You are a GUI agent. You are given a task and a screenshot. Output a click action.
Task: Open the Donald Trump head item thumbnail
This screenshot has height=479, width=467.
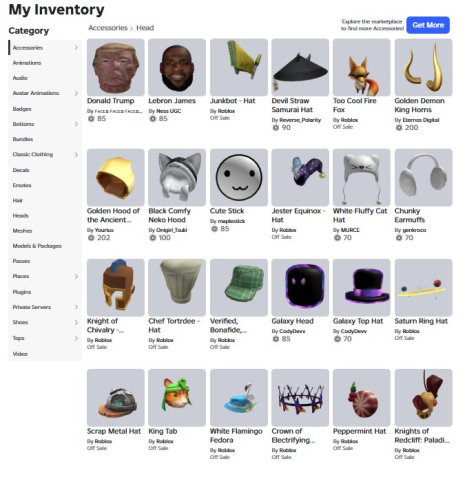point(115,67)
